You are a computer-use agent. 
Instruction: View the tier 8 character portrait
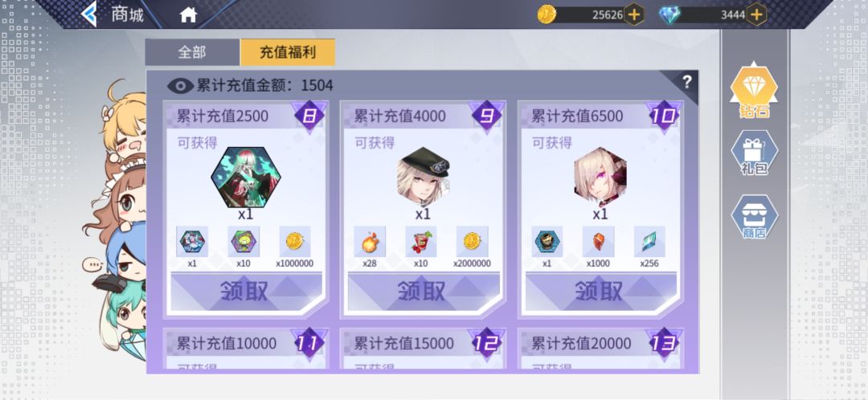(246, 177)
